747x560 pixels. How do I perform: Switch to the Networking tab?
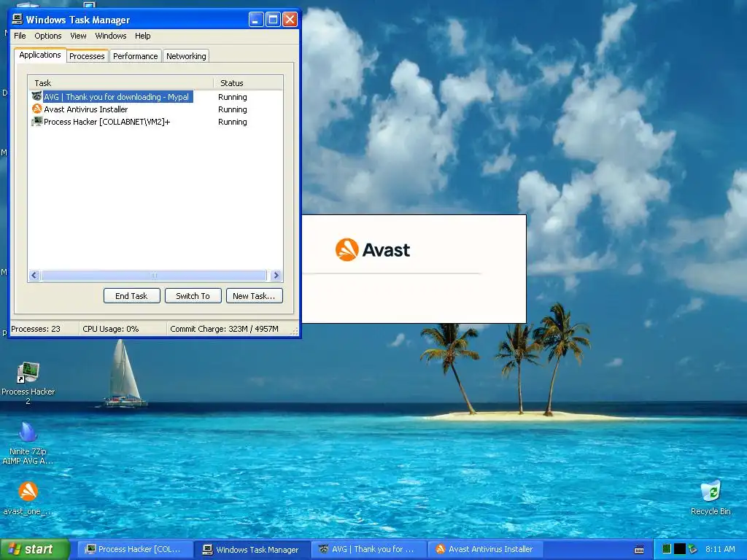[x=186, y=56]
